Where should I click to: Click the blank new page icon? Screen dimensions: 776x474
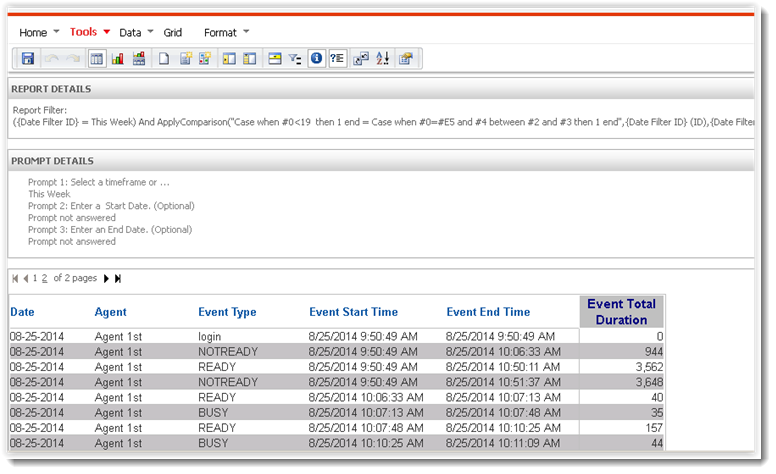165,59
